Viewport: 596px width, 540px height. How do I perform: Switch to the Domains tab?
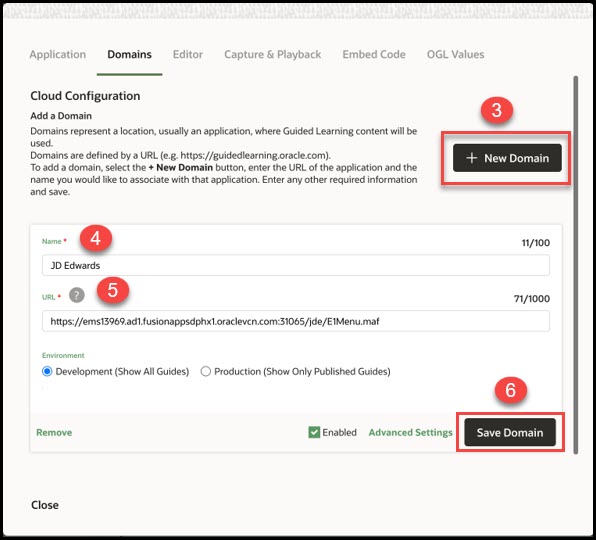pos(130,54)
